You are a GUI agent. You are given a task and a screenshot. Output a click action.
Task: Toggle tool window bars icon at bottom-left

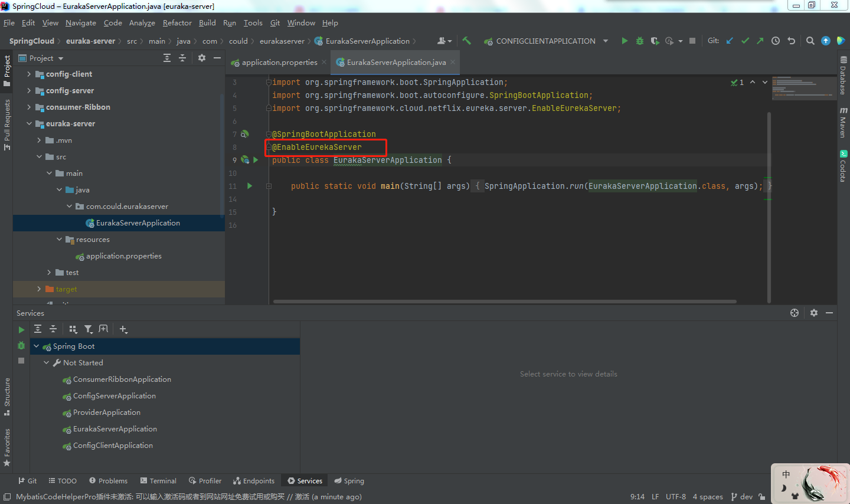[x=7, y=497]
